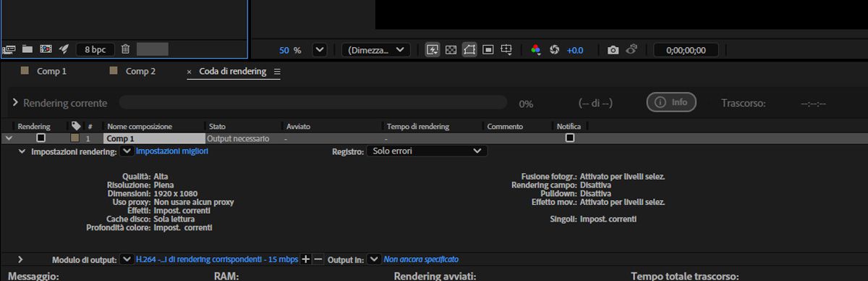Click the Non usare alcun proxy value

coord(194,203)
